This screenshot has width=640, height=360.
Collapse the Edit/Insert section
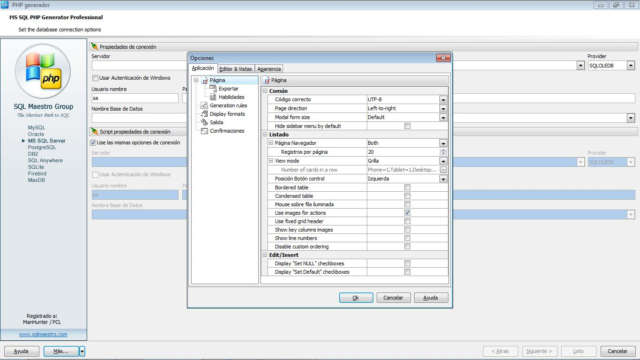265,255
